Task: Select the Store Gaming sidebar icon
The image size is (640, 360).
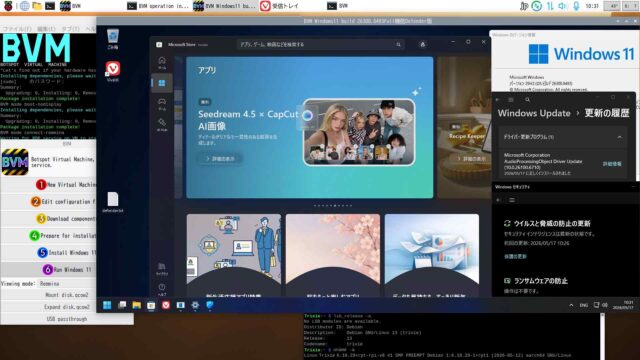Action: (162, 104)
